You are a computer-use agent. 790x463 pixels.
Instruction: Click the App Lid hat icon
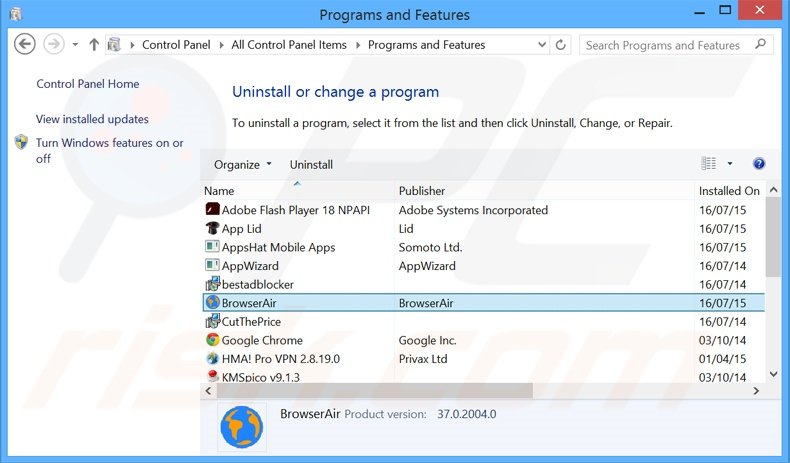[212, 228]
